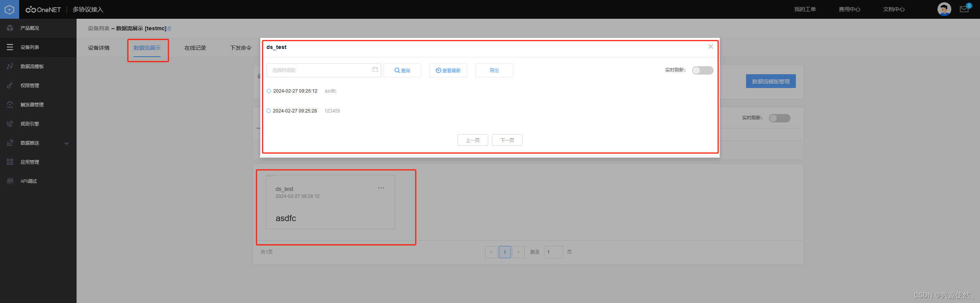Enable 实时刷新 toggle in ds_test dialog

[x=702, y=70]
